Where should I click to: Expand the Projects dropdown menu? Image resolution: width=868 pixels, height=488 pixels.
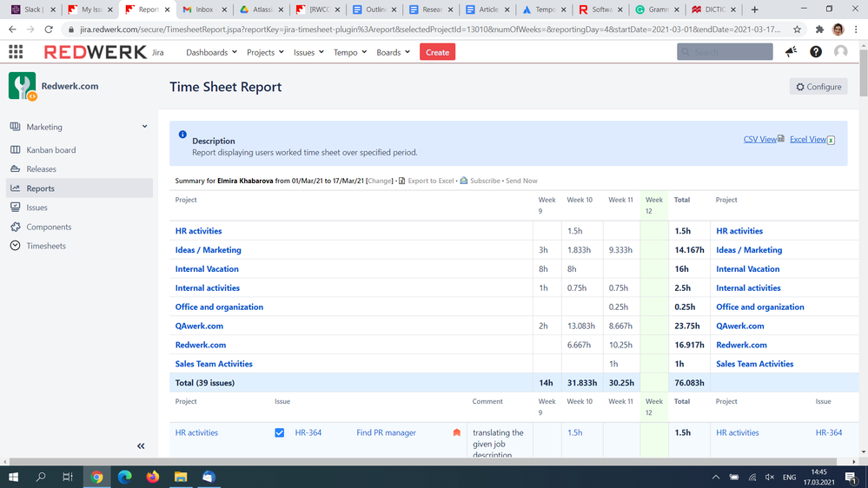click(265, 52)
